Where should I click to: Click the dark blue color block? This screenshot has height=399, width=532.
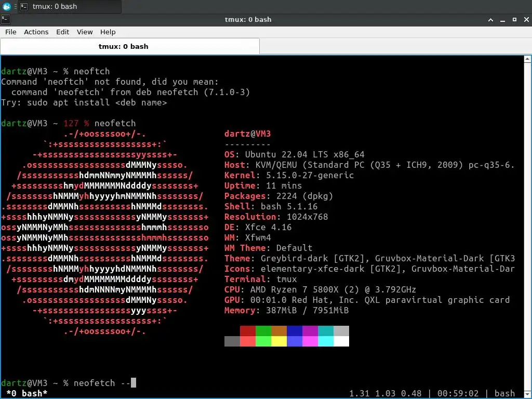click(295, 331)
